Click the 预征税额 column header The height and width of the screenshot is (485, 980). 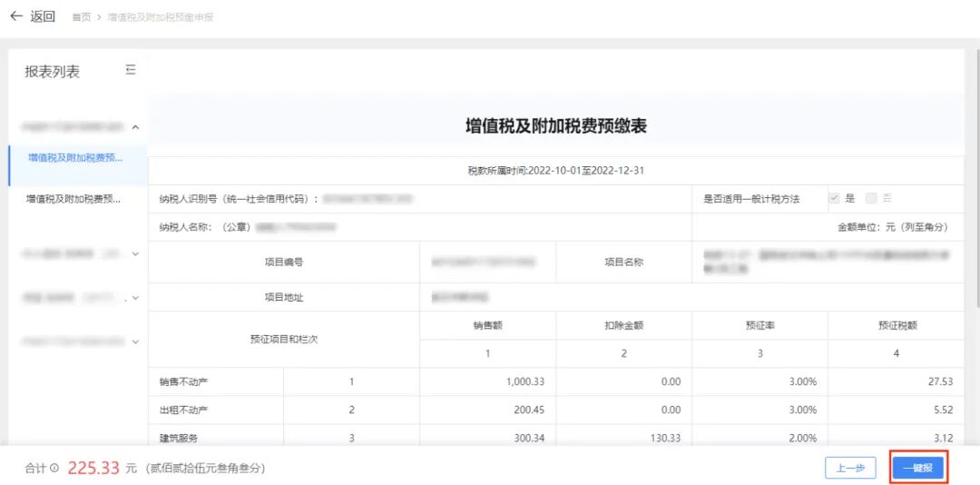pos(897,325)
